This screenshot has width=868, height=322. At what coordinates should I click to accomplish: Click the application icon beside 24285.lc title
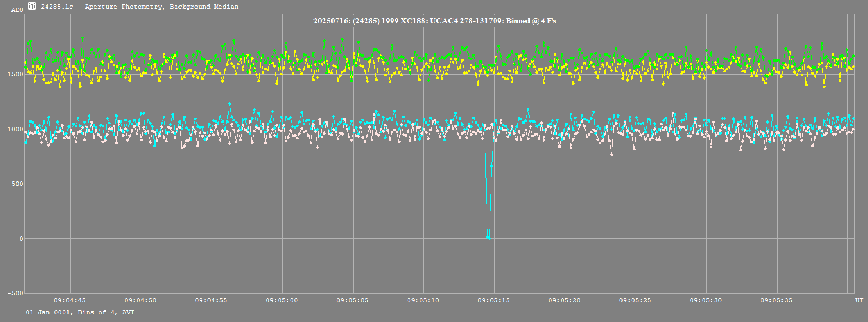click(32, 7)
